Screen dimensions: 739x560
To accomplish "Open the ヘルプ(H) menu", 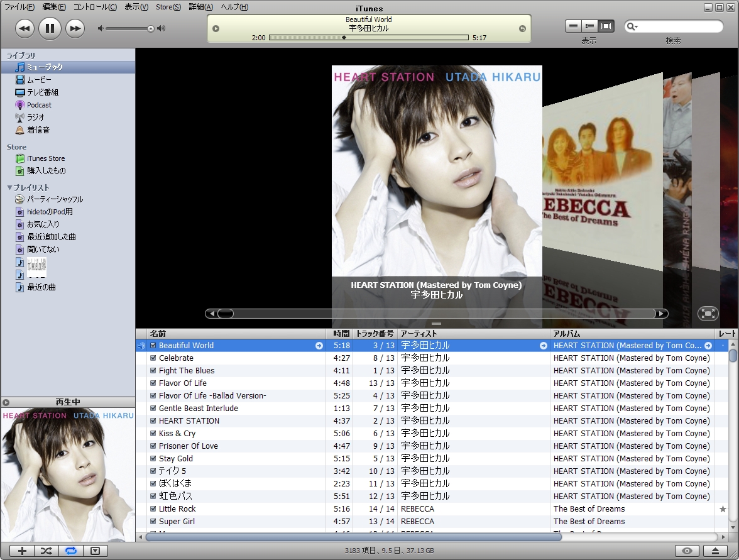I will click(234, 6).
